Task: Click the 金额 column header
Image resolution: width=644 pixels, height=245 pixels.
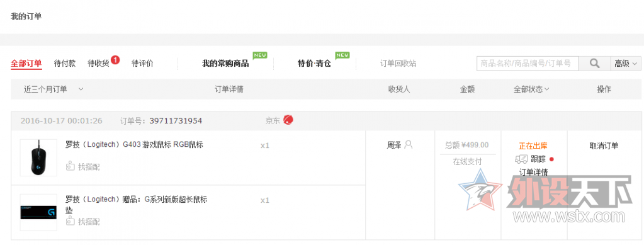Action: 467,89
